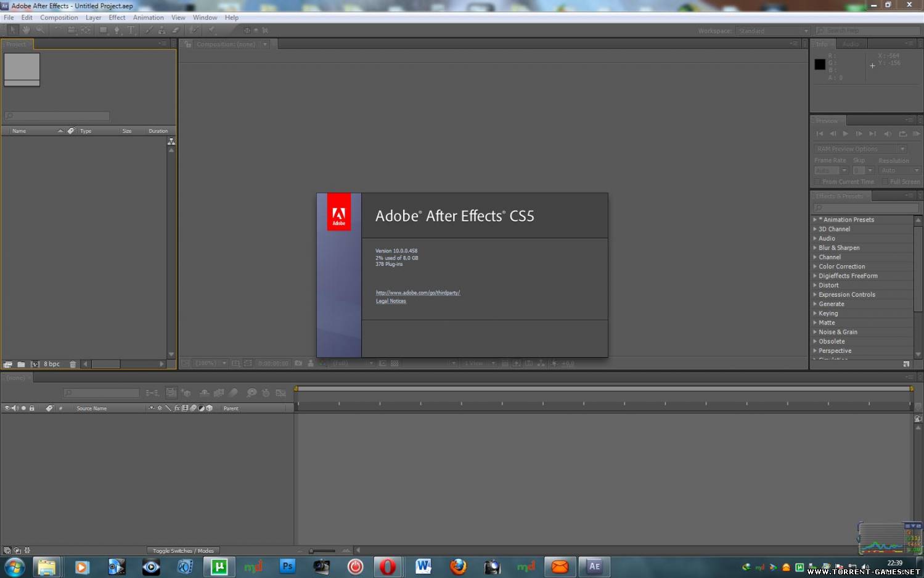Image resolution: width=924 pixels, height=578 pixels.
Task: Select the Clone Stamp tool
Action: (x=161, y=30)
